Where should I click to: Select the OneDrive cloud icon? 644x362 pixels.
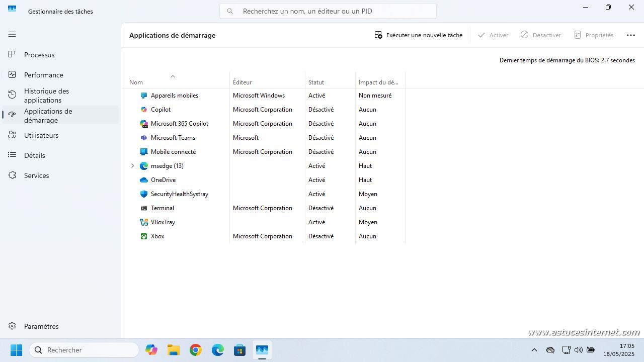(144, 180)
